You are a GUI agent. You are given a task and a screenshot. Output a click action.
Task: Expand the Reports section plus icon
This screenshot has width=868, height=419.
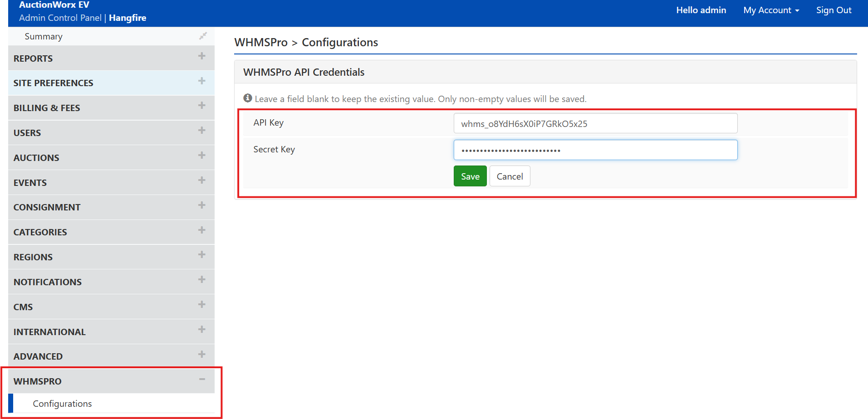pos(202,56)
